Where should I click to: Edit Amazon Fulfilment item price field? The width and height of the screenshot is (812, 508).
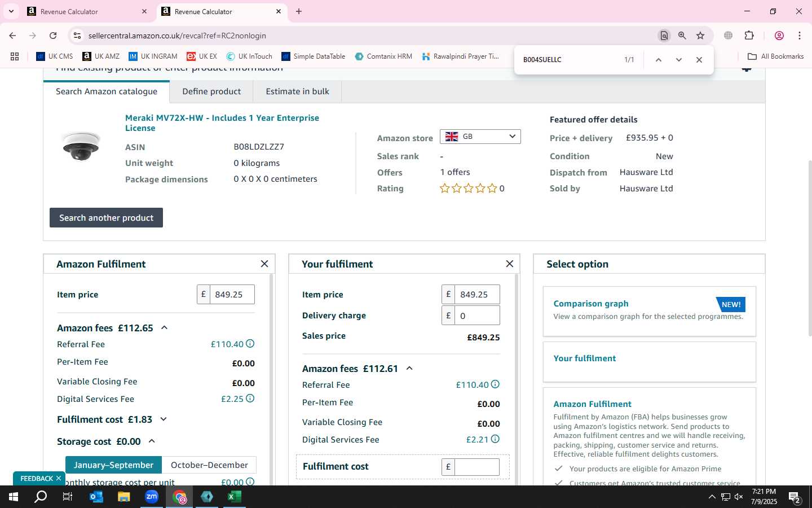tap(232, 294)
